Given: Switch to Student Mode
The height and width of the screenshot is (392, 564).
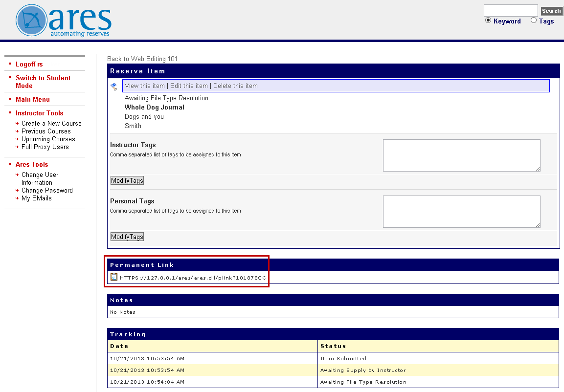Looking at the screenshot, I should pyautogui.click(x=43, y=82).
